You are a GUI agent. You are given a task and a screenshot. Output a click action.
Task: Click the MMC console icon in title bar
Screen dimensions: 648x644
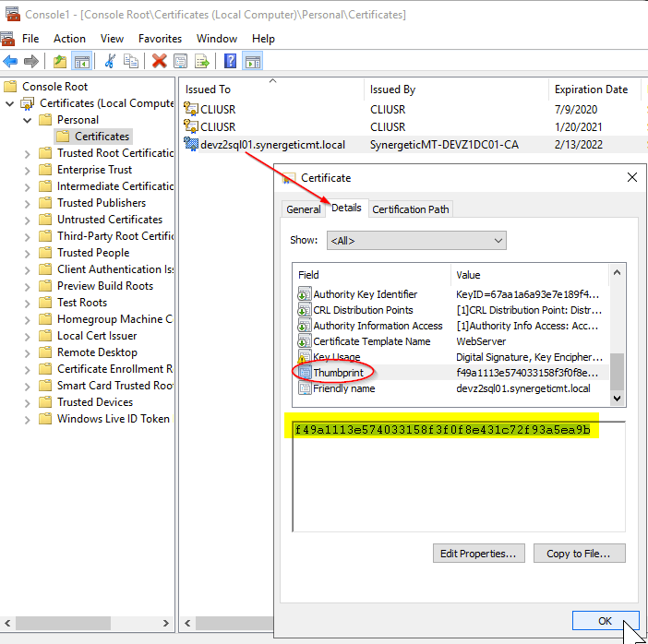(x=12, y=14)
